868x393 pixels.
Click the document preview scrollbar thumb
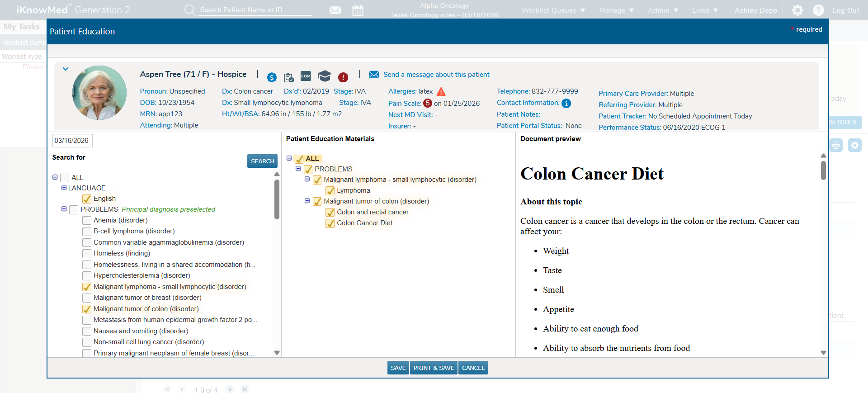tap(823, 170)
